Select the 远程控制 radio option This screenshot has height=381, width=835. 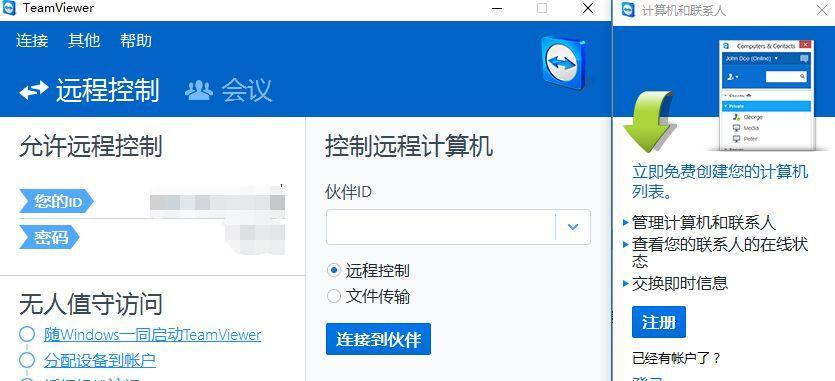[x=333, y=271]
